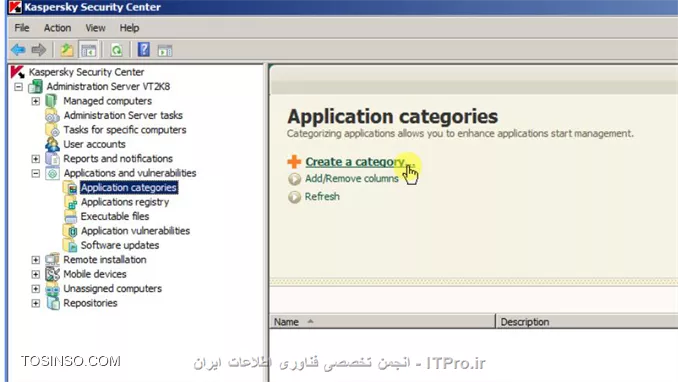Click the Administration Server VT2K8 icon
The image size is (678, 382).
35,87
